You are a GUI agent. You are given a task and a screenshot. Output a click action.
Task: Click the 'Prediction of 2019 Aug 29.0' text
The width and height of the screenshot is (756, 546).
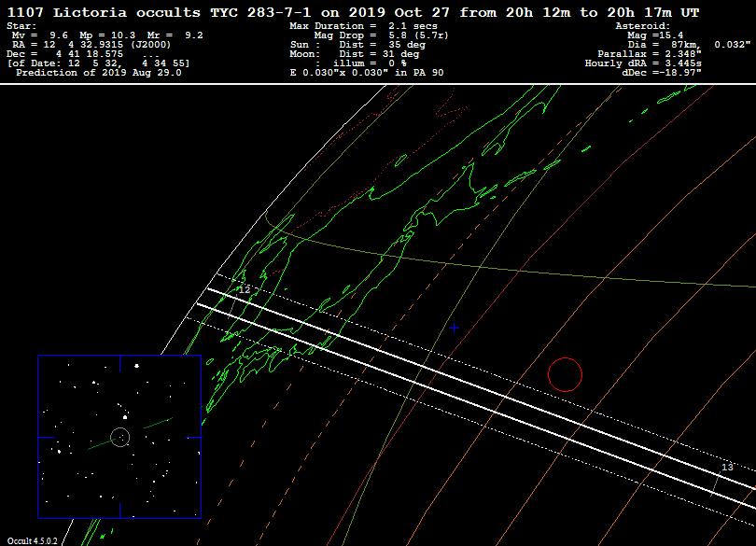click(99, 73)
